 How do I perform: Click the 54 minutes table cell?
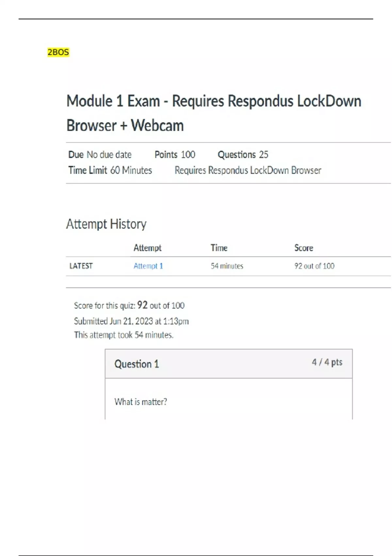pyautogui.click(x=227, y=266)
